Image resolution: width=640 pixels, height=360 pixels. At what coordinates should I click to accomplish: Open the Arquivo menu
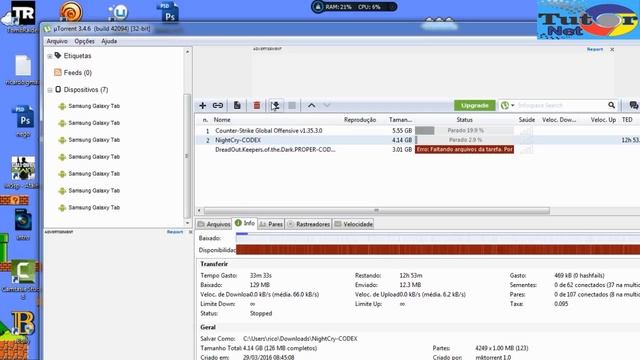pyautogui.click(x=57, y=41)
